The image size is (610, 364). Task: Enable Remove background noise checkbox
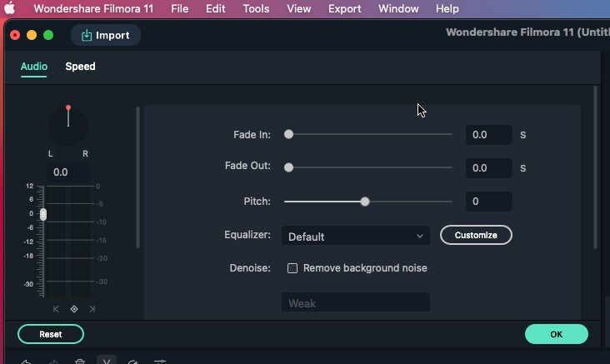pyautogui.click(x=292, y=268)
